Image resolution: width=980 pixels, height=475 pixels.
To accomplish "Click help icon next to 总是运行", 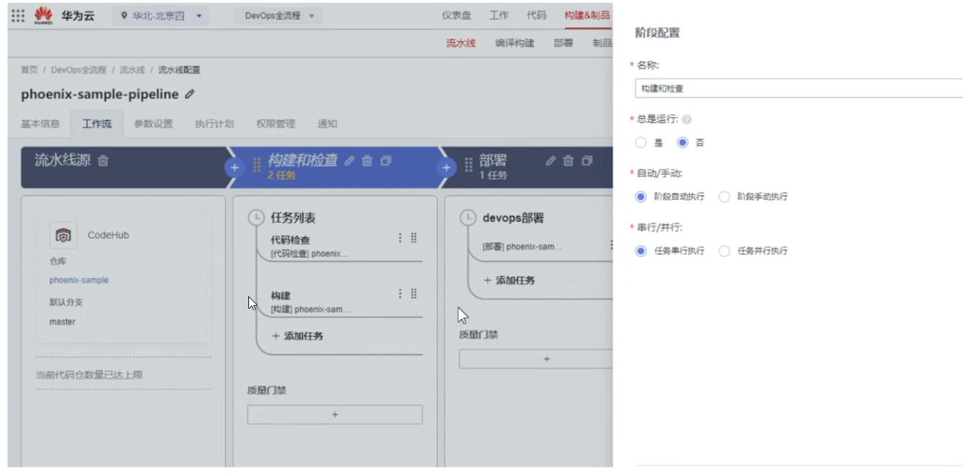I will (x=686, y=119).
